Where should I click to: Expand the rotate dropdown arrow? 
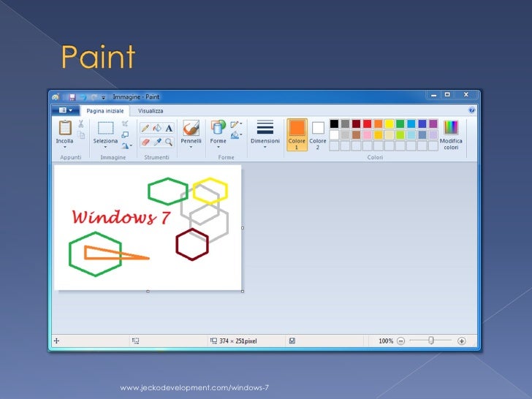(131, 146)
